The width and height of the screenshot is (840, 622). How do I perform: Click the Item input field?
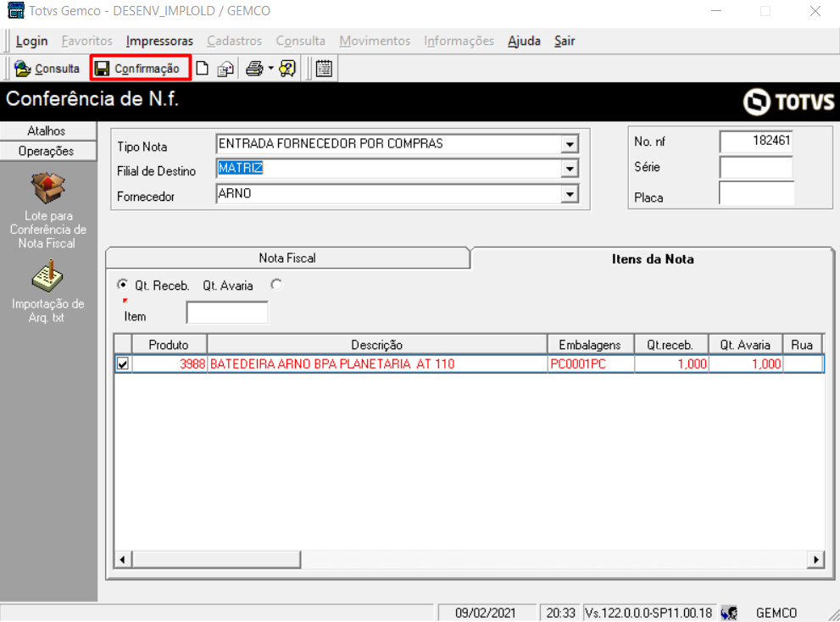click(x=227, y=313)
